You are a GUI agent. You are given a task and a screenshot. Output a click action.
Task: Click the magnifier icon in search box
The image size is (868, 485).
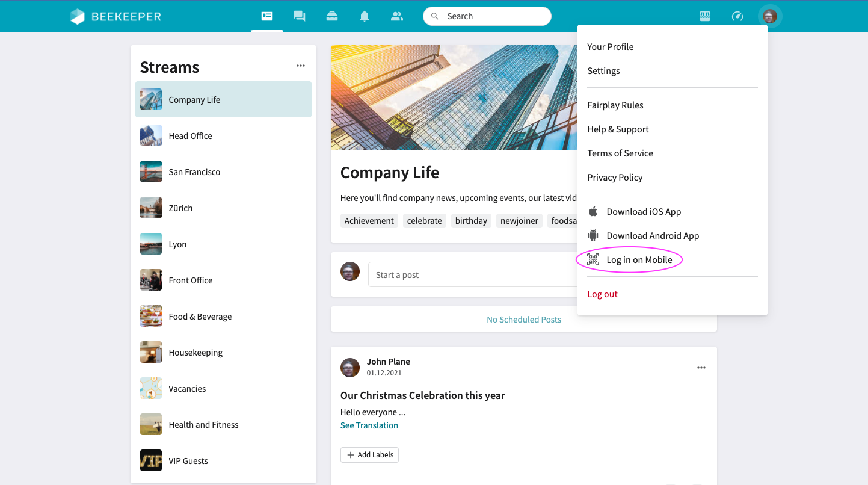point(435,16)
